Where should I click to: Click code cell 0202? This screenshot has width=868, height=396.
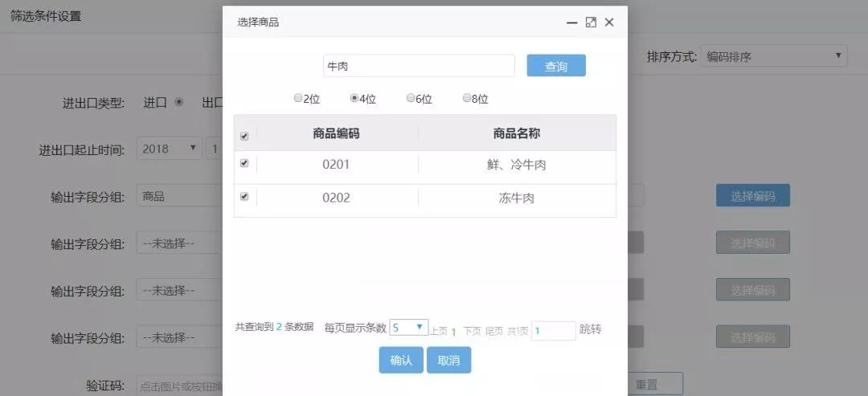(336, 198)
